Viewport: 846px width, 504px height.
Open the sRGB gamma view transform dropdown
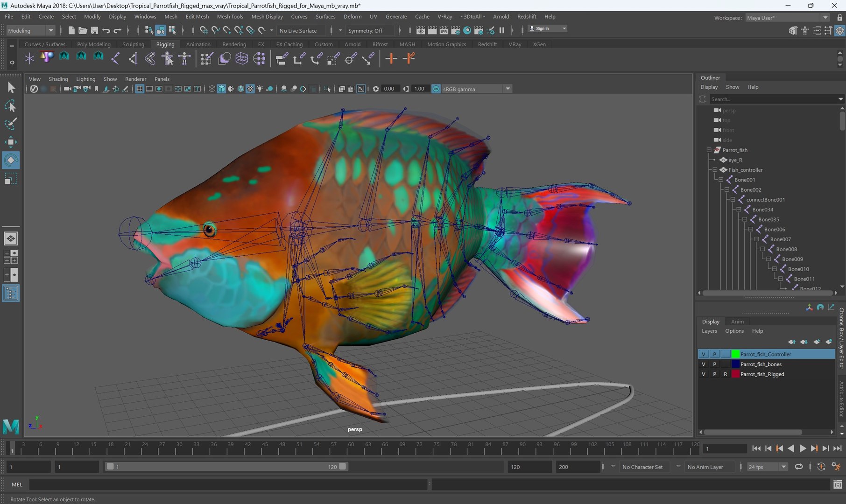[476, 89]
